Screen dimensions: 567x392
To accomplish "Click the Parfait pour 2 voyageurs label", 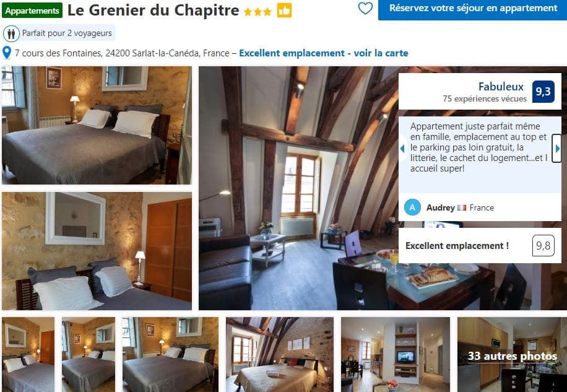I will tap(67, 33).
